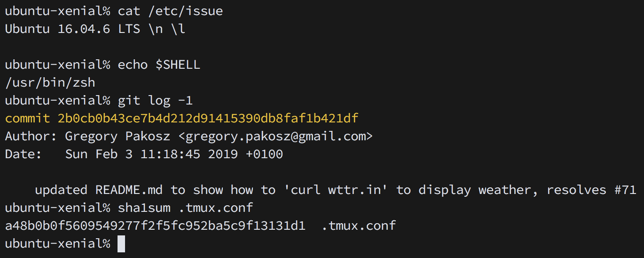Image resolution: width=644 pixels, height=258 pixels.
Task: Click the first 'ubuntu-xenial%' prompt
Action: (x=57, y=11)
